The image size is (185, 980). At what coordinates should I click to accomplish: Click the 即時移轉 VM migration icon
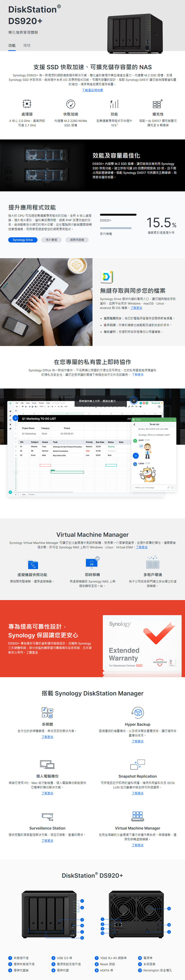92,563
